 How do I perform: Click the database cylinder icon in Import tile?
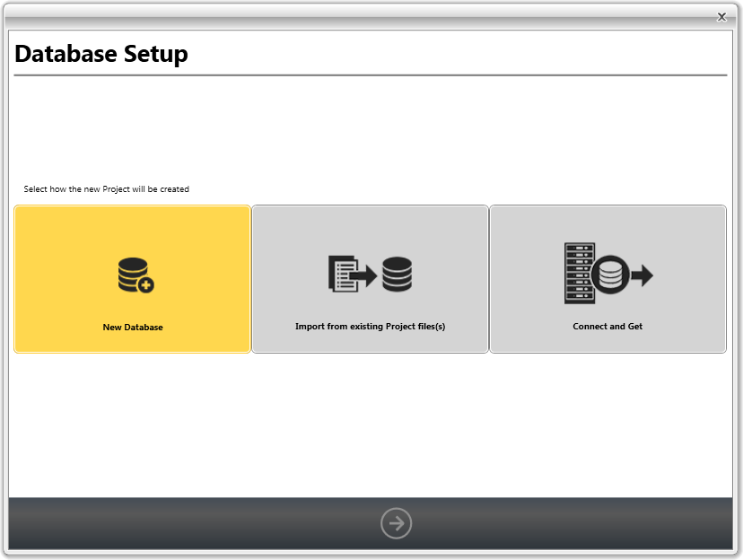click(397, 274)
